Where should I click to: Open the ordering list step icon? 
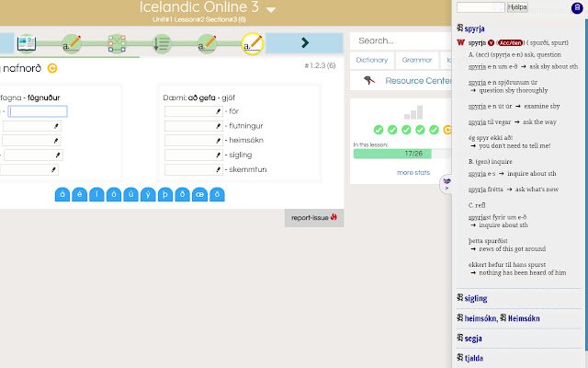pos(162,43)
